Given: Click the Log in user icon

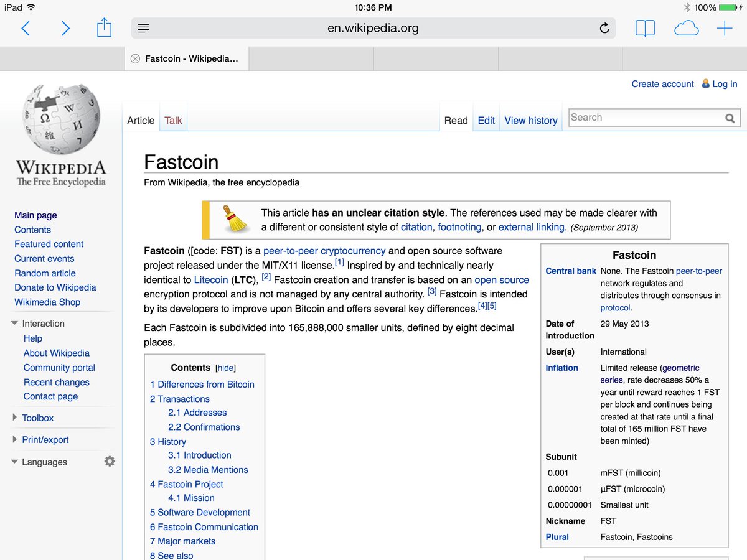Looking at the screenshot, I should (x=706, y=83).
